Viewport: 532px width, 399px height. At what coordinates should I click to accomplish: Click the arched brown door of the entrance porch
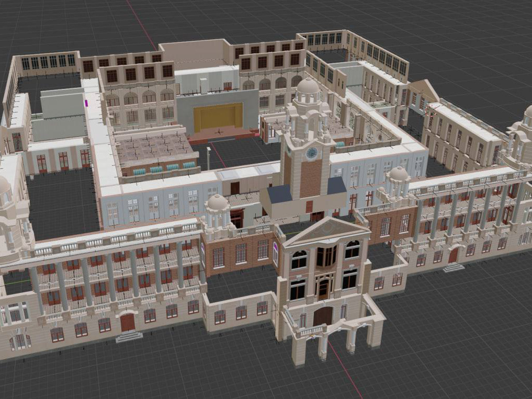pos(323,316)
